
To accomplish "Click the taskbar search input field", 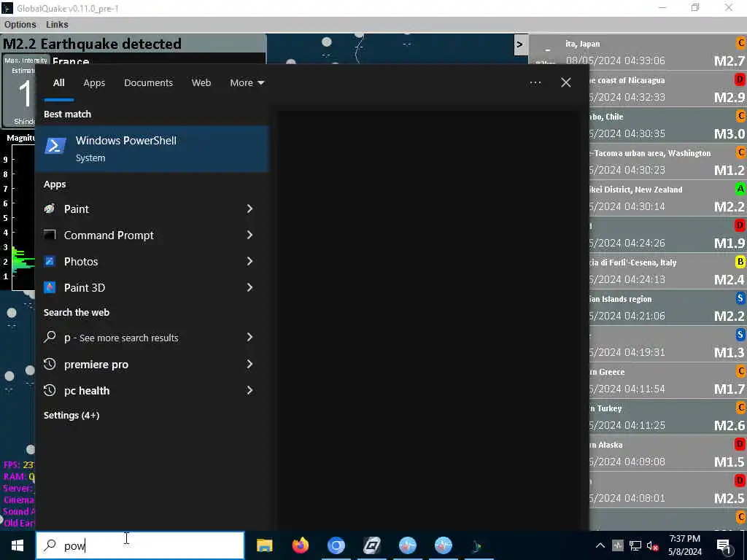I will (140, 545).
